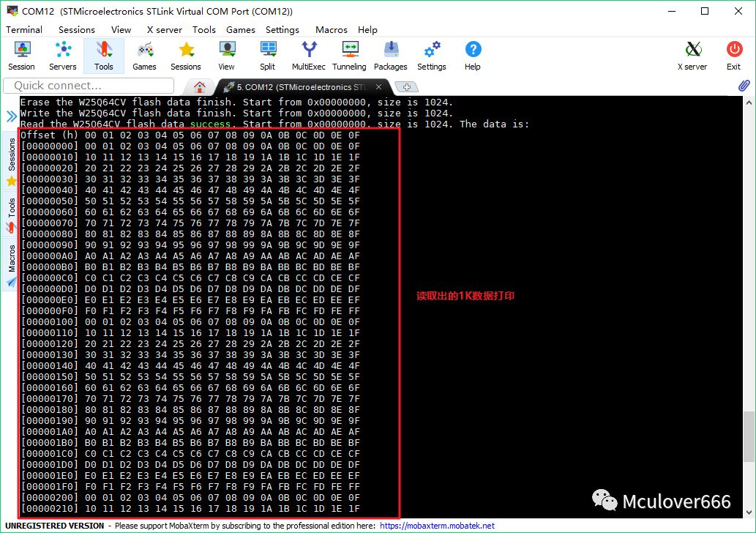Open the Sessions star toolbar icon
Viewport: 756px width, 533px height.
click(186, 56)
